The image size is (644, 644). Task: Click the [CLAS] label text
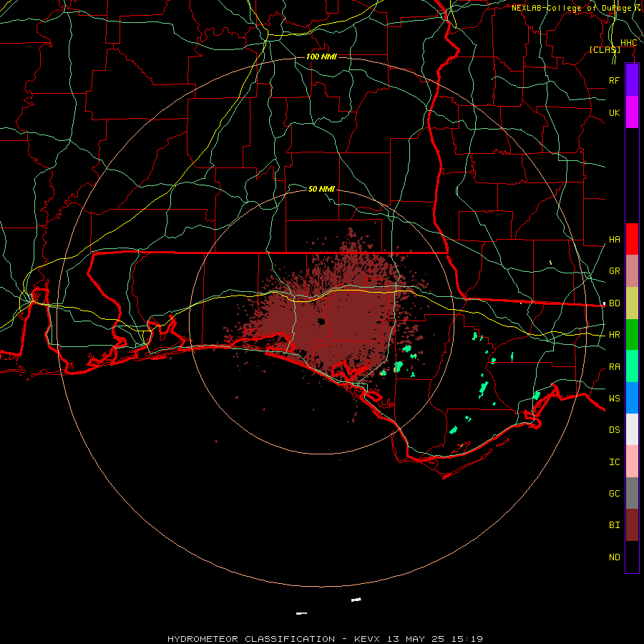point(605,49)
